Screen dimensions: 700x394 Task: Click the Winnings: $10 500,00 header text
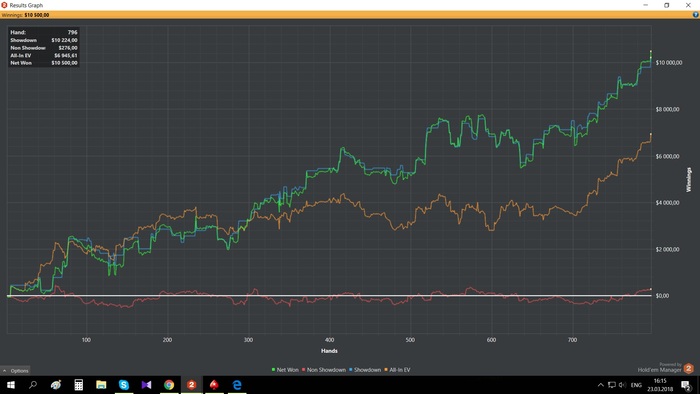[25, 15]
